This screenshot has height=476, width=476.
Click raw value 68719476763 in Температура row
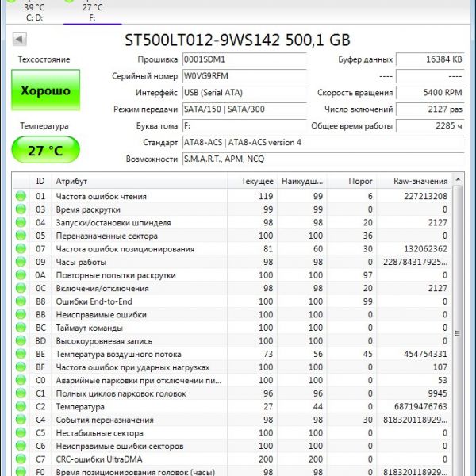pos(420,406)
